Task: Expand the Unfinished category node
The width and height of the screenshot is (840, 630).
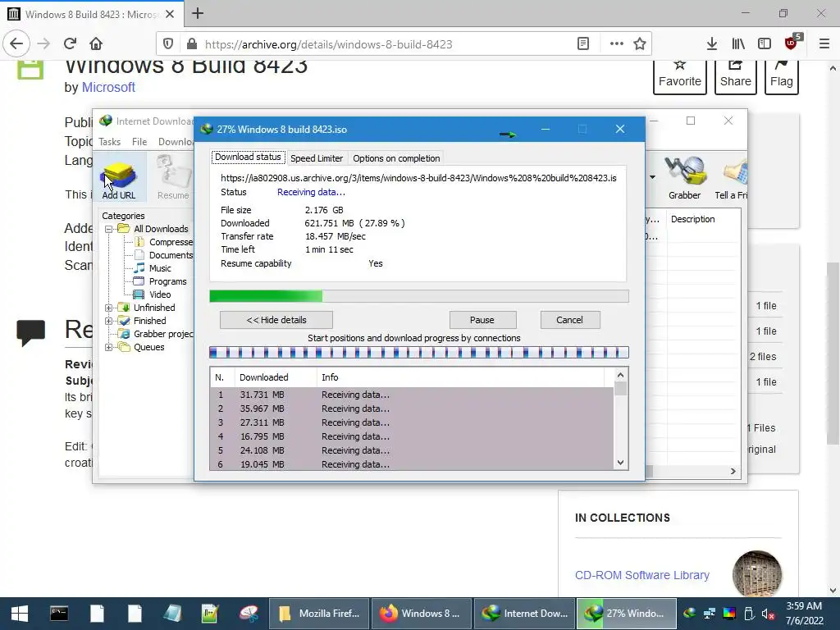Action: click(x=108, y=308)
